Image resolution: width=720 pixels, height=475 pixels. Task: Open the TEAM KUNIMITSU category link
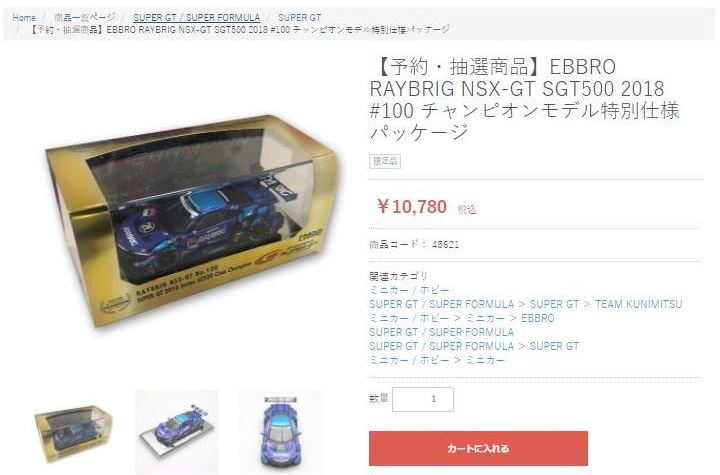[638, 304]
